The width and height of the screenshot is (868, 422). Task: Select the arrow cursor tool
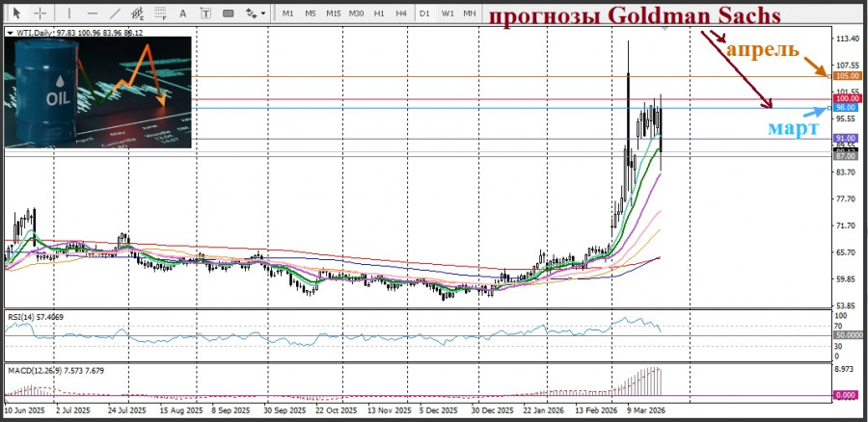coord(15,13)
